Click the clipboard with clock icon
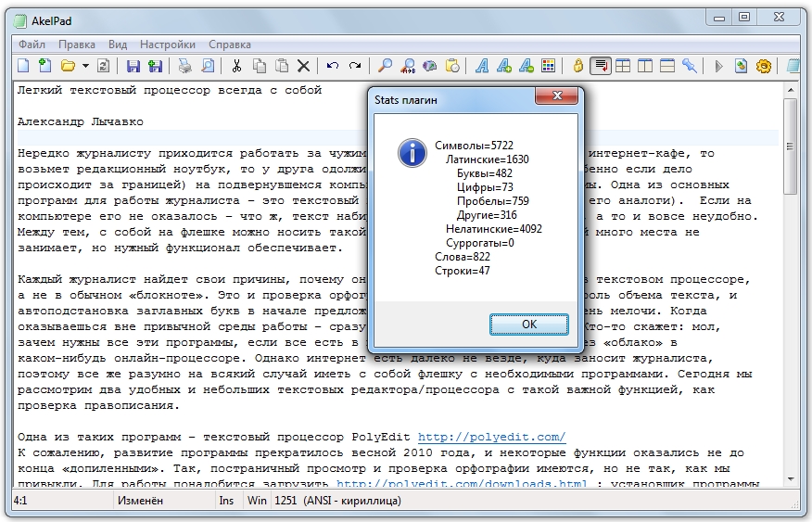 [452, 66]
